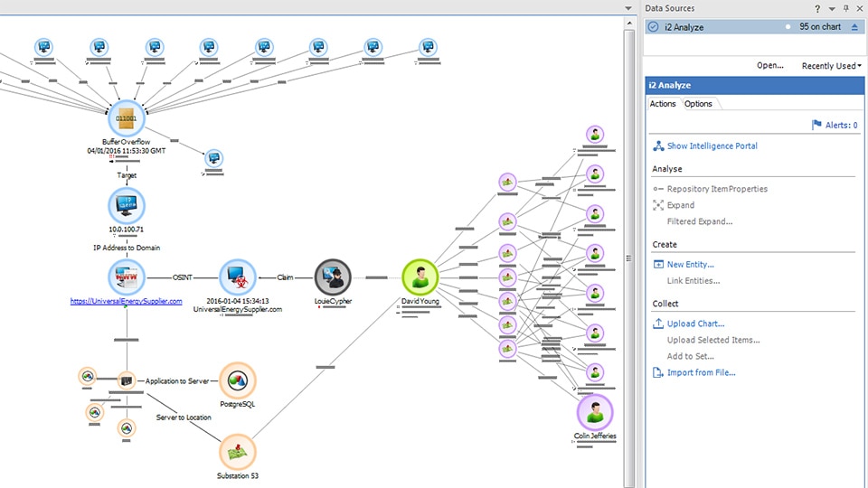Click the Show Intelligence Portal icon

click(658, 146)
